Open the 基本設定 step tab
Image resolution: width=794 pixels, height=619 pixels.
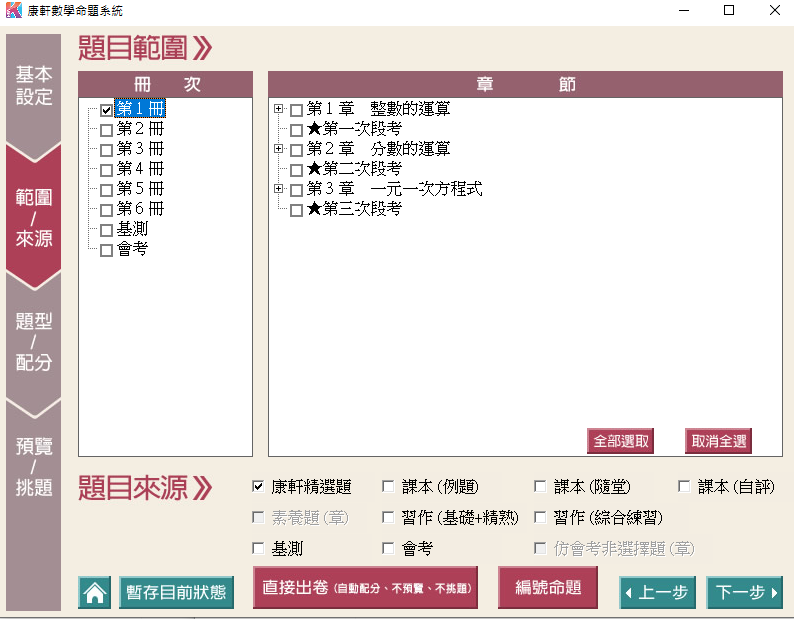33,87
